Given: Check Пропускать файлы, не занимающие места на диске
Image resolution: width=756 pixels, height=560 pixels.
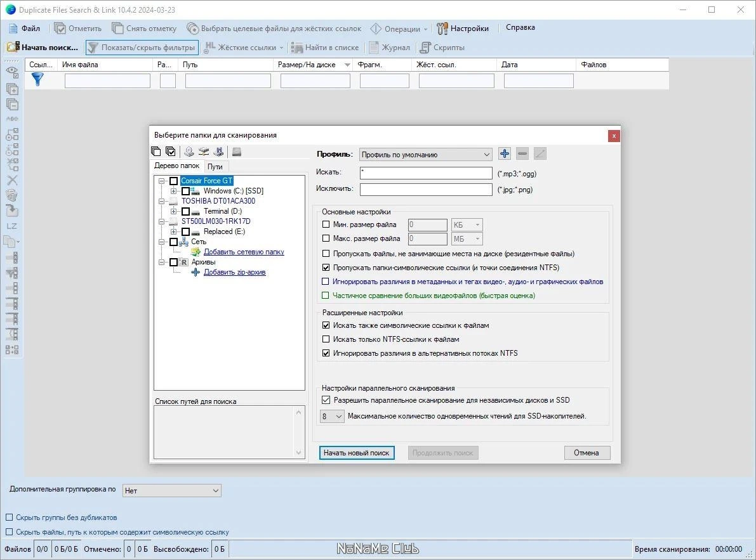Looking at the screenshot, I should pyautogui.click(x=326, y=253).
